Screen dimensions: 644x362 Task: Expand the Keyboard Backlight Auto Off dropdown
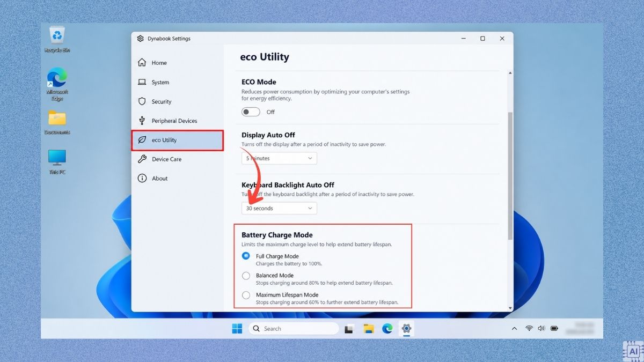coord(279,208)
